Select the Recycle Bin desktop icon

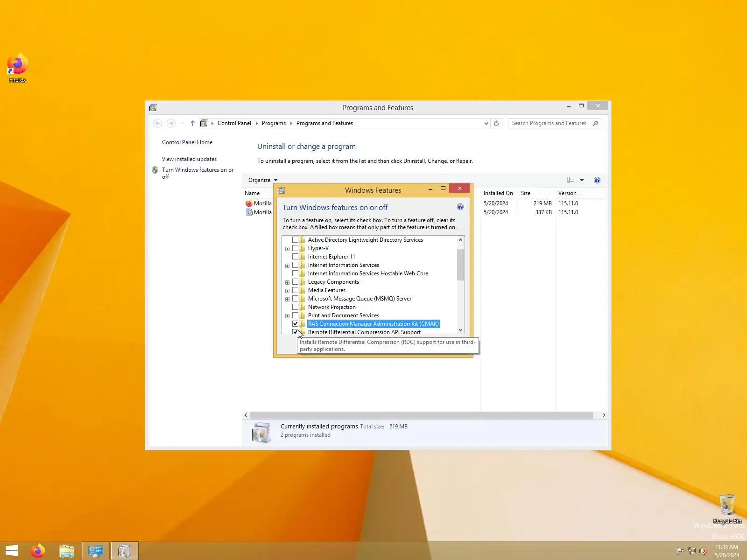pos(727,509)
